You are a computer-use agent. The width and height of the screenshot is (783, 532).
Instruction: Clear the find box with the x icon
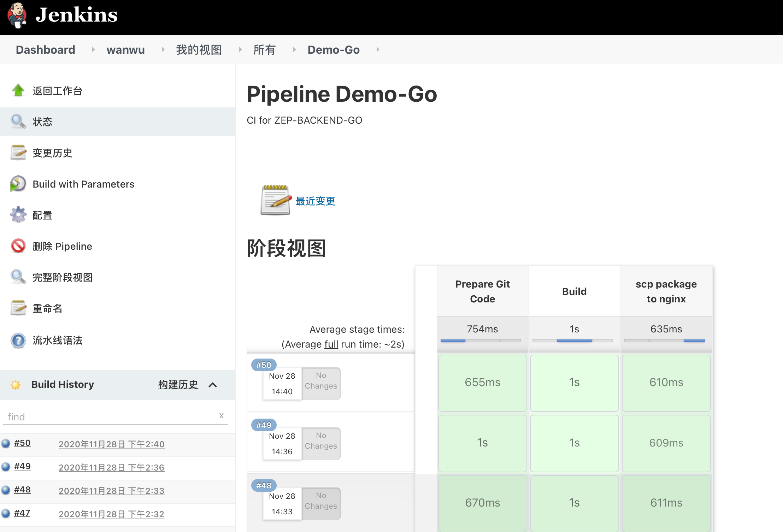tap(222, 416)
